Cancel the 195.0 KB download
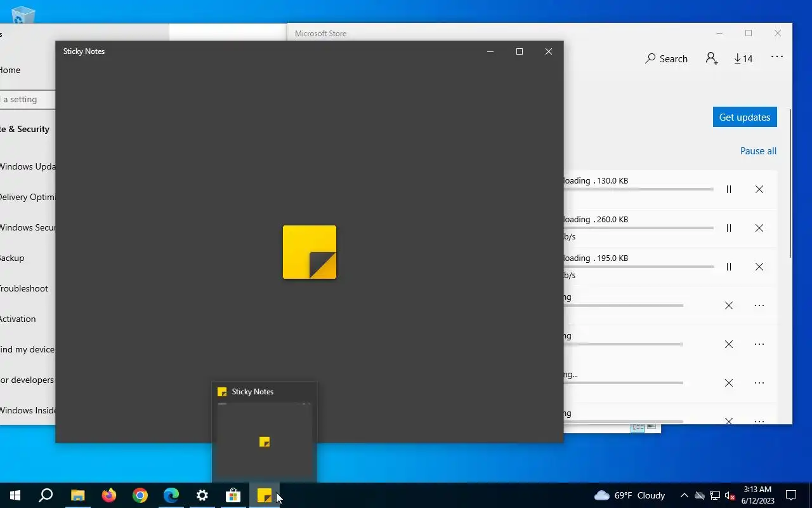Viewport: 812px width, 508px height. click(x=759, y=267)
